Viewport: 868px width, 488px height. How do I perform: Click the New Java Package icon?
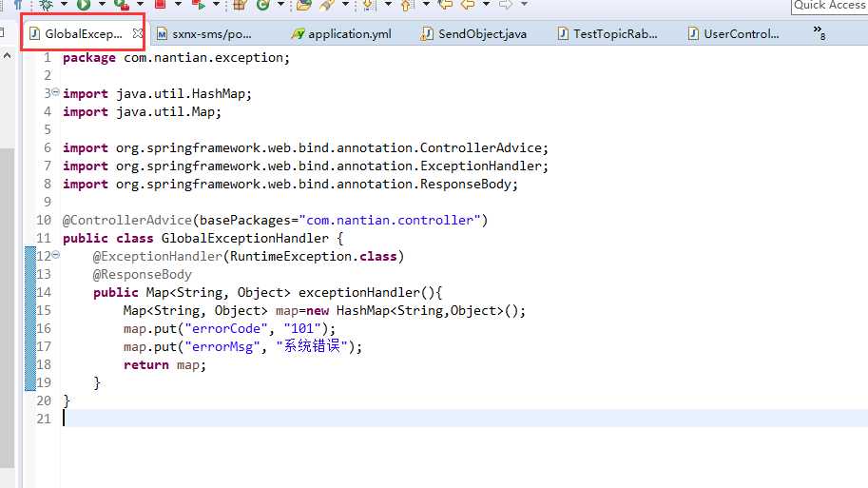tap(240, 5)
